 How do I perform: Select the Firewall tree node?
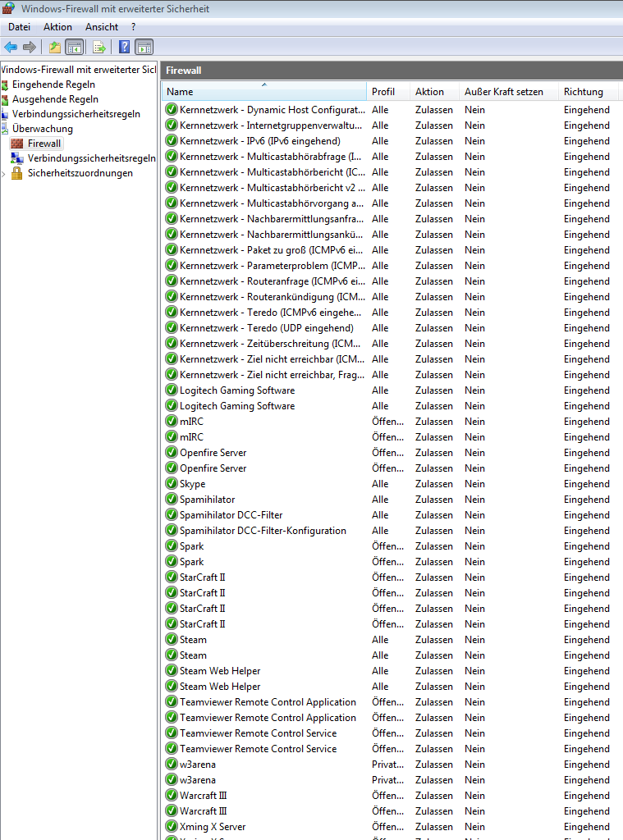(x=44, y=144)
